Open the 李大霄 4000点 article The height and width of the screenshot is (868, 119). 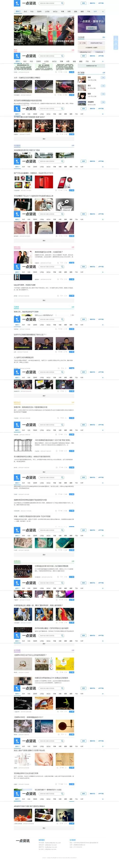[x=32, y=457]
